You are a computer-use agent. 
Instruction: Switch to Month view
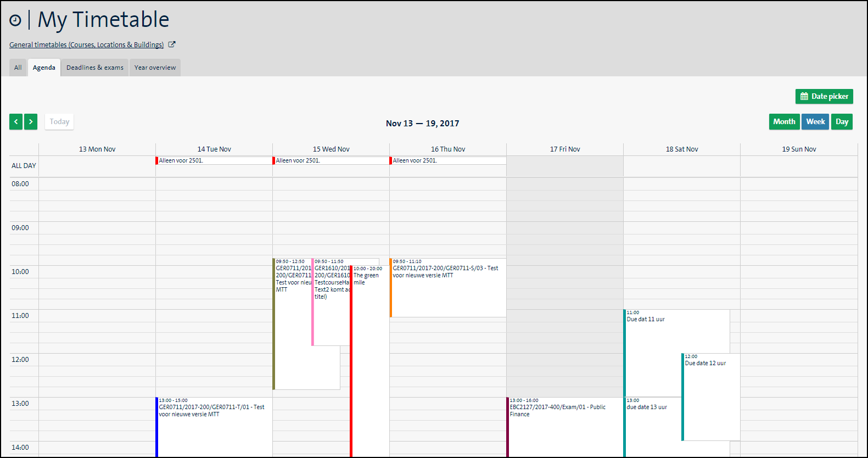pos(784,122)
